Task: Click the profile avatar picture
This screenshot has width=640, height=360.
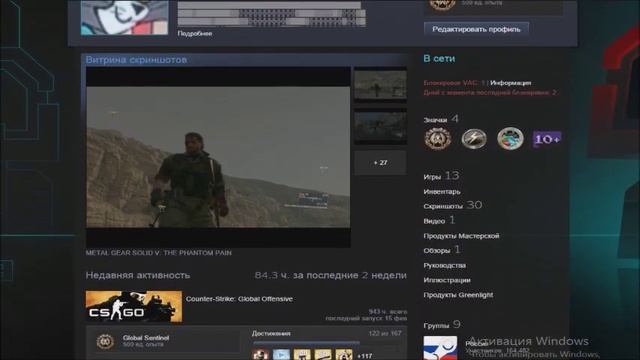Action: [124, 17]
